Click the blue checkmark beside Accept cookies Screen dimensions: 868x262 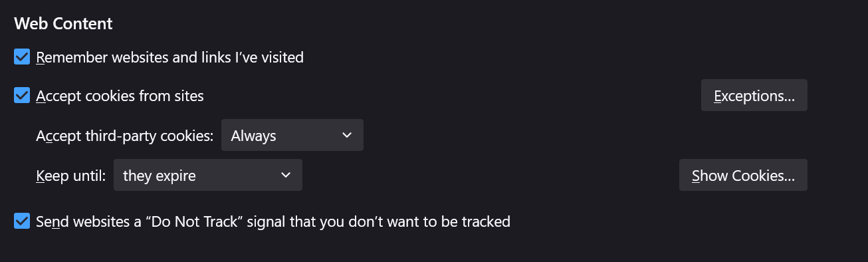[x=22, y=96]
